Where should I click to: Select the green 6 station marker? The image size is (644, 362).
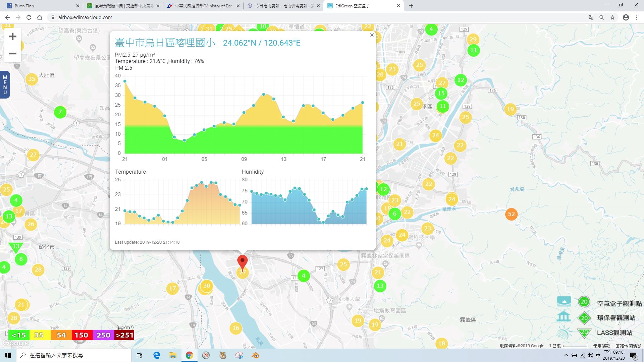pyautogui.click(x=395, y=214)
